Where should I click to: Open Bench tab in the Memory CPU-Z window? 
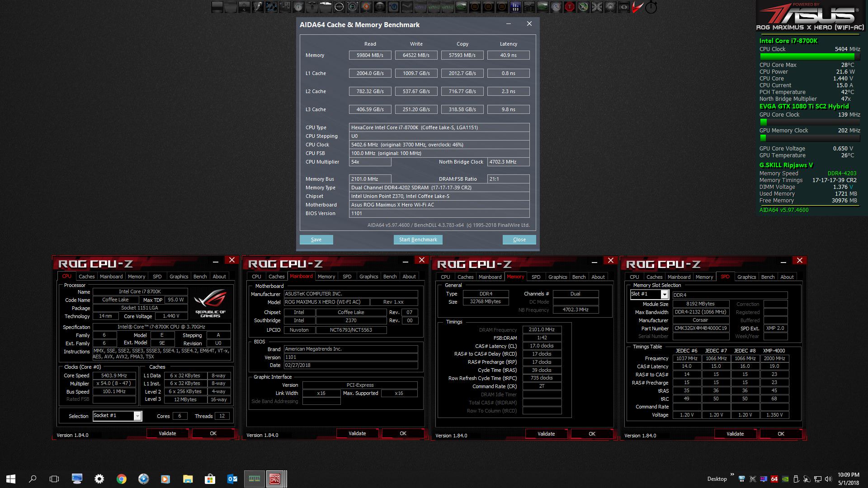click(579, 277)
